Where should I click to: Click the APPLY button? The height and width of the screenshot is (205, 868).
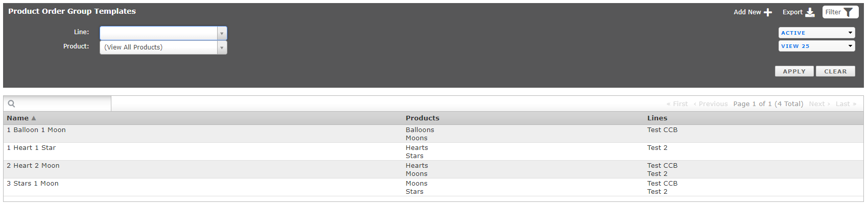coord(794,71)
